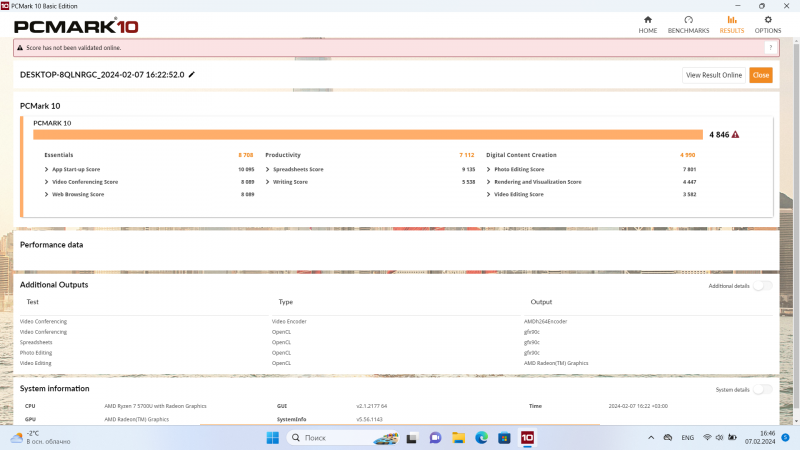Expand Rendering and Visualization Score
The image size is (800, 450).
488,182
